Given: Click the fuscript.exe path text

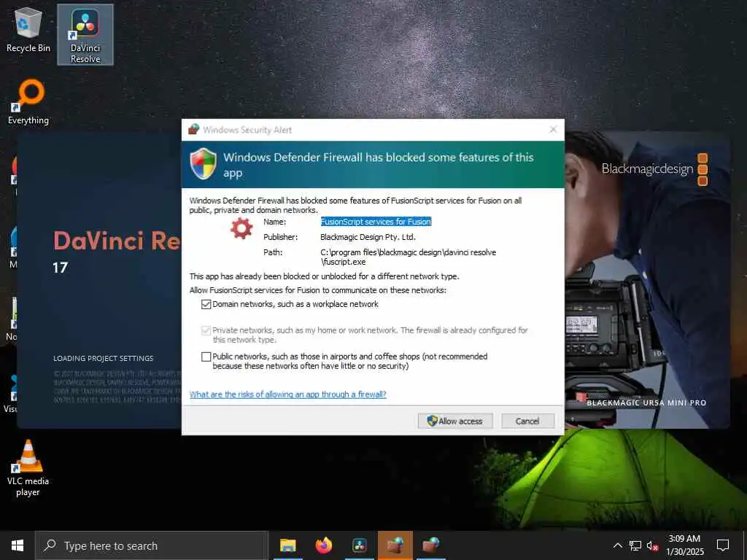Looking at the screenshot, I should 408,257.
